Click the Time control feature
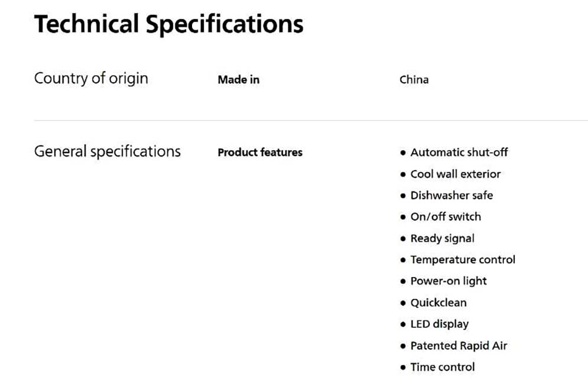 click(442, 368)
